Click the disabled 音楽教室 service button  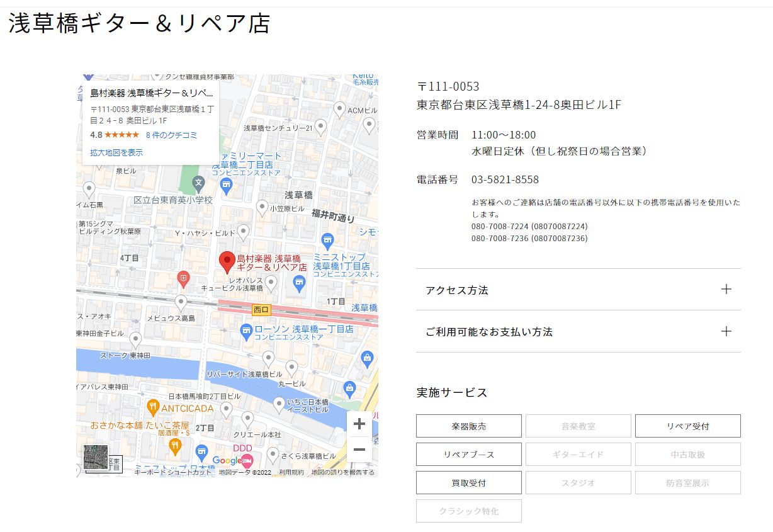coord(578,426)
